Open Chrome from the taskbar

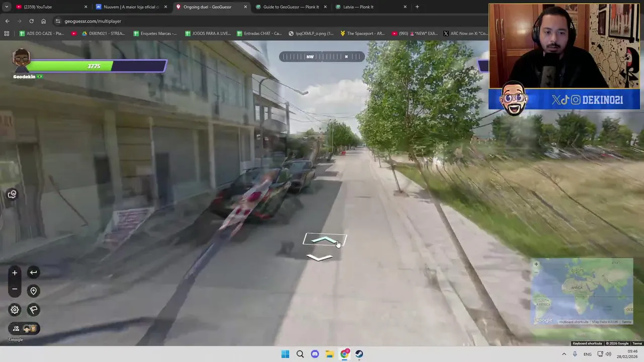coord(345,354)
